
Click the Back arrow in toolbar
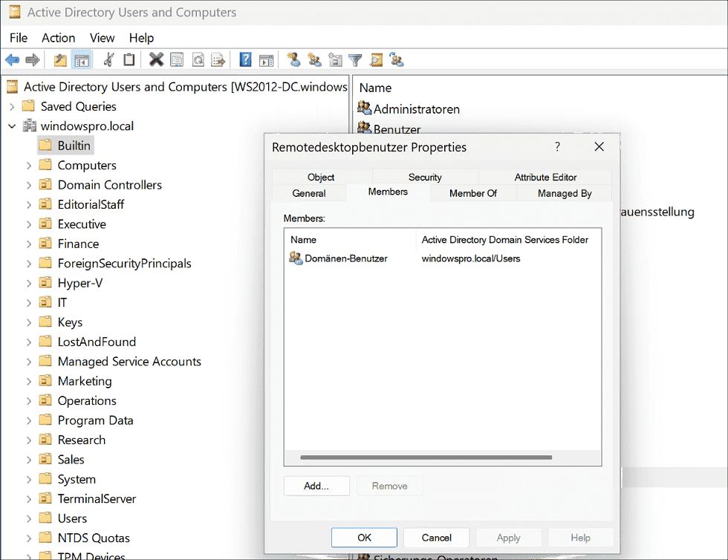[12, 60]
